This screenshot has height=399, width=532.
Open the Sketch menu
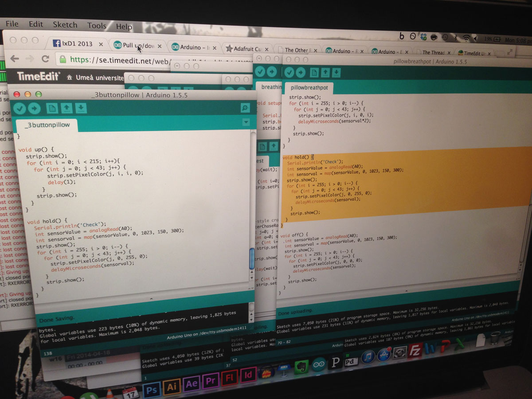pyautogui.click(x=65, y=25)
